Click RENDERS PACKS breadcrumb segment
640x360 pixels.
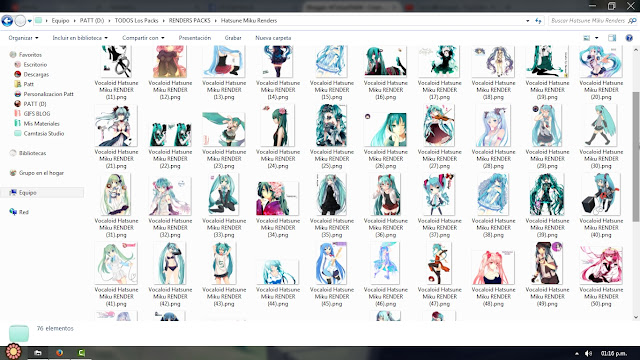pyautogui.click(x=190, y=20)
